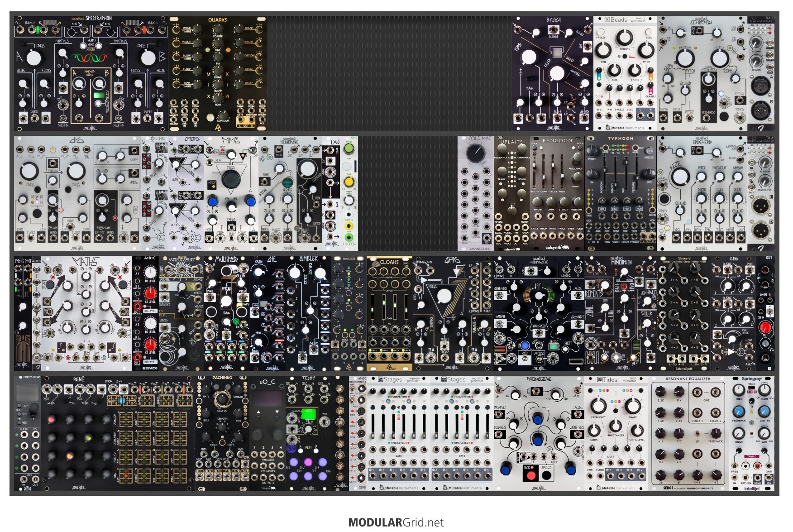Viewport: 793px width, 532px height.
Task: Click the Cold Mac Survey knob
Action: tap(475, 154)
